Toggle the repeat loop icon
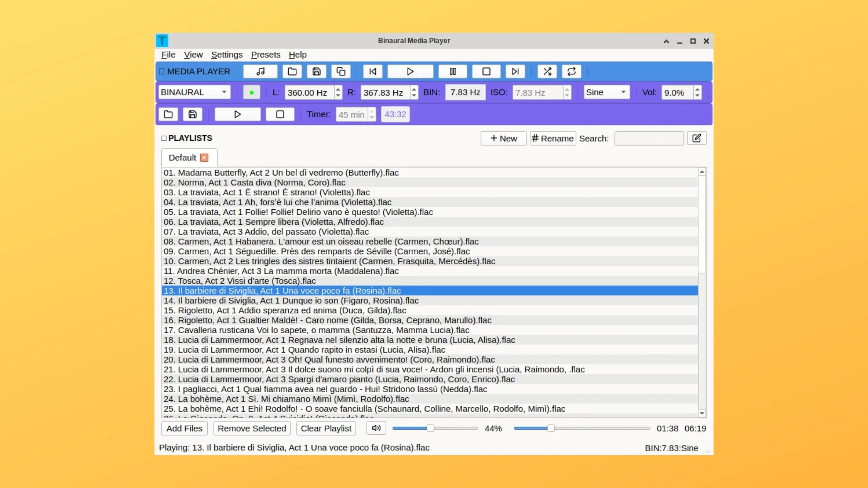 (x=571, y=71)
